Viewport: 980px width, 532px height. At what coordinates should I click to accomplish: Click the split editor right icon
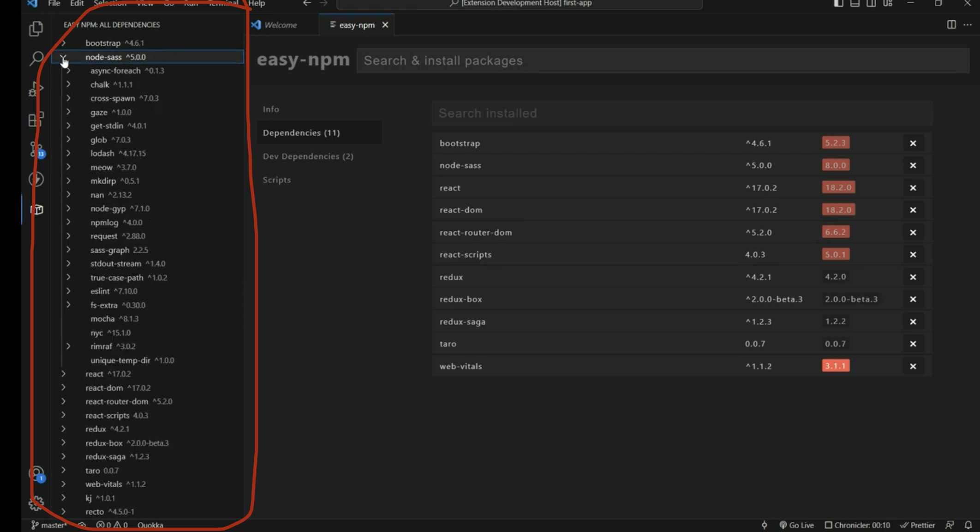pyautogui.click(x=951, y=24)
